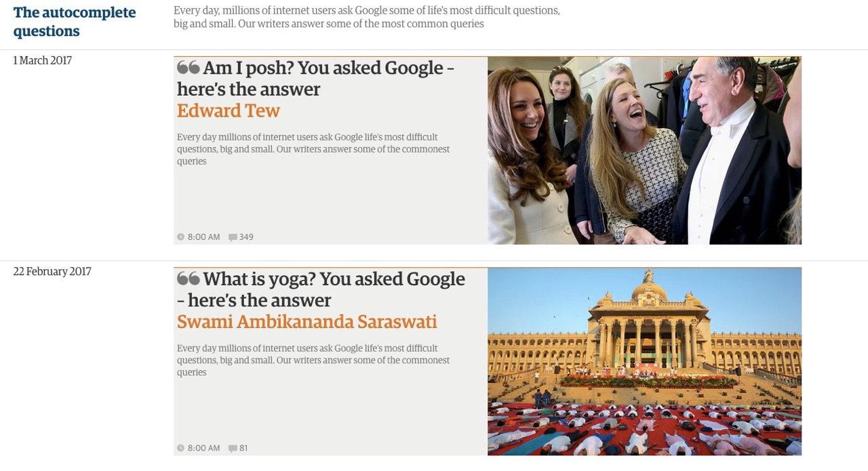Click the Edward Tew author name
The image size is (868, 471).
(x=229, y=110)
